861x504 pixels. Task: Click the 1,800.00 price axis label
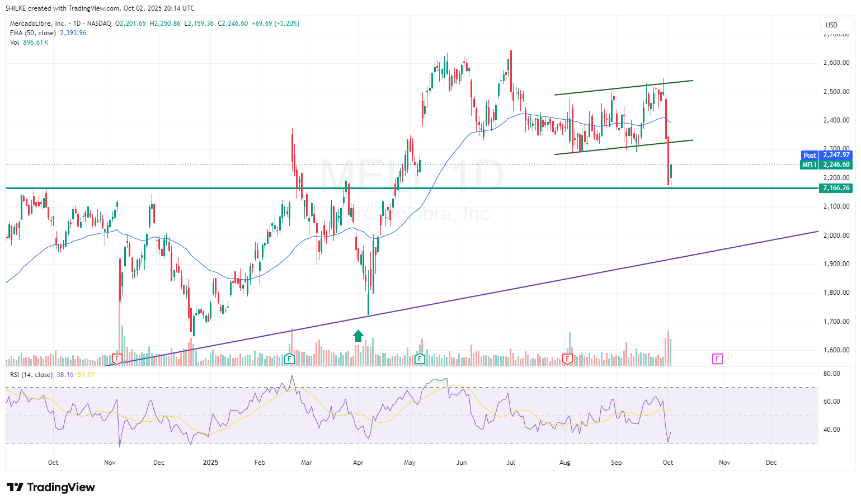(836, 293)
